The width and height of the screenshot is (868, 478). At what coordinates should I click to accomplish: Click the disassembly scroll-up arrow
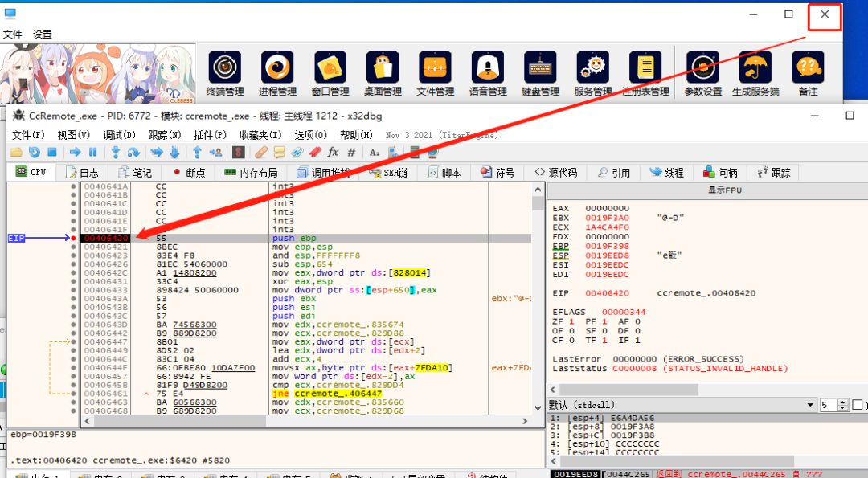point(538,190)
